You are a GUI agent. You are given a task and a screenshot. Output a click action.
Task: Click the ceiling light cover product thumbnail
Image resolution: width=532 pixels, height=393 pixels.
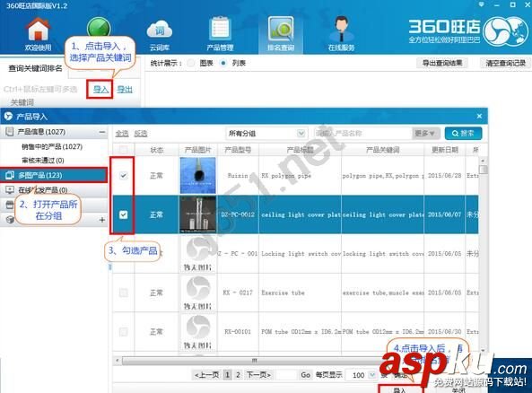(x=197, y=214)
